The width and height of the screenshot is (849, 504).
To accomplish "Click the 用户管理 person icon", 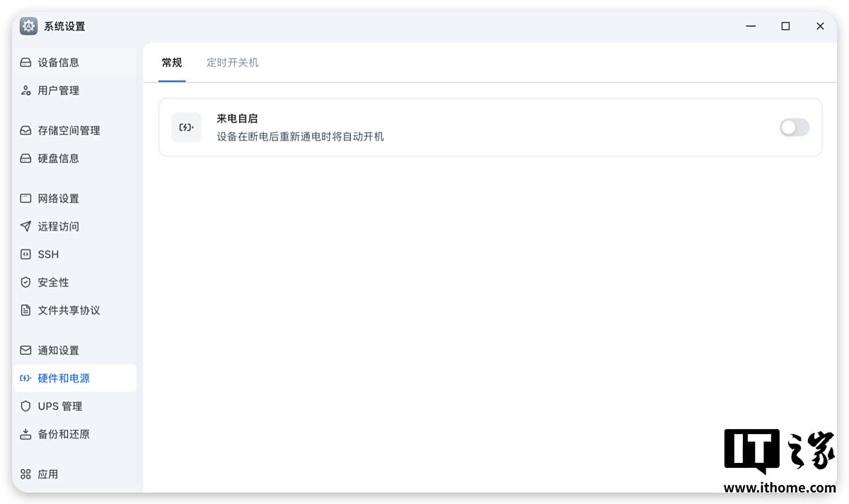I will (x=25, y=90).
